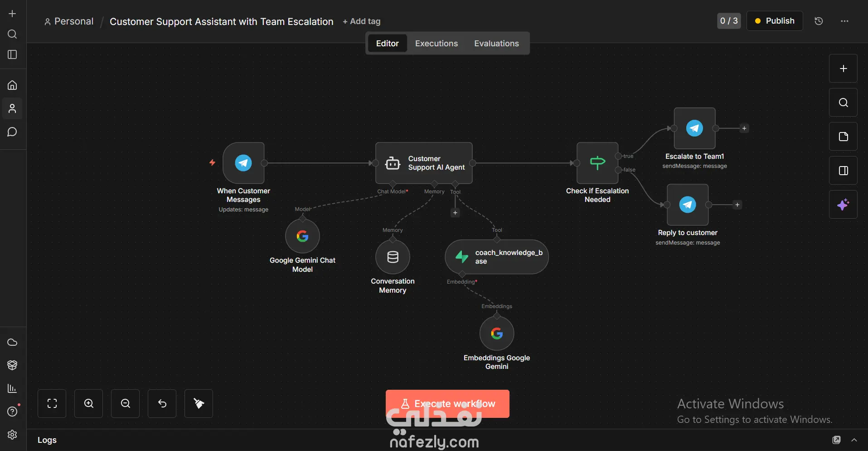Click the plus icon in left sidebar

click(x=12, y=14)
